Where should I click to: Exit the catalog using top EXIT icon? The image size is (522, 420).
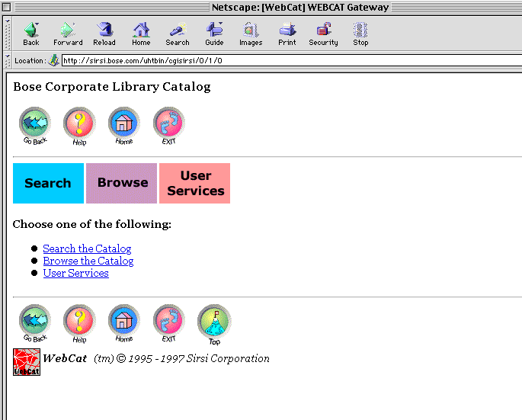pyautogui.click(x=168, y=124)
